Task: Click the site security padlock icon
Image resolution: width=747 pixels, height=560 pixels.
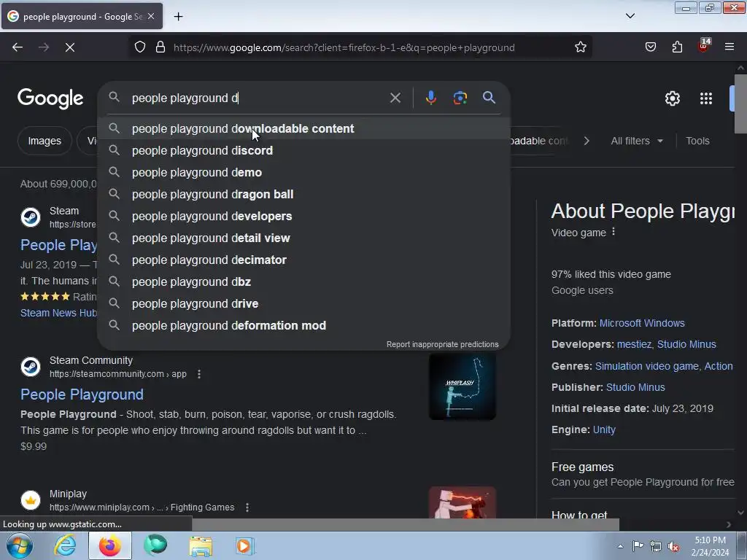Action: click(160, 47)
